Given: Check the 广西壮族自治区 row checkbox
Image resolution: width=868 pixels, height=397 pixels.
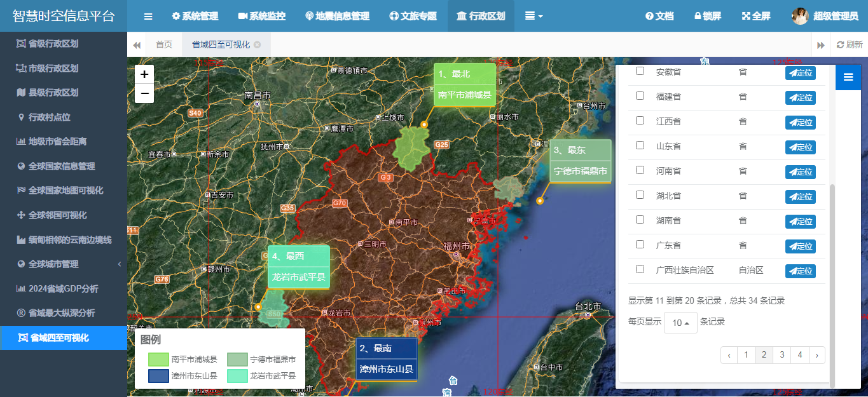Looking at the screenshot, I should point(640,269).
